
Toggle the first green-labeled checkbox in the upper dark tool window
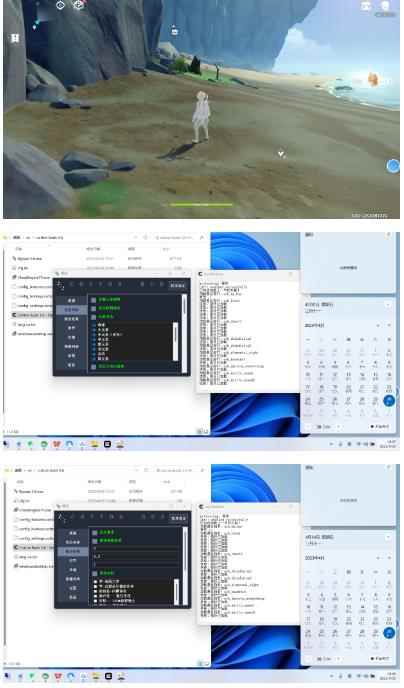point(94,300)
